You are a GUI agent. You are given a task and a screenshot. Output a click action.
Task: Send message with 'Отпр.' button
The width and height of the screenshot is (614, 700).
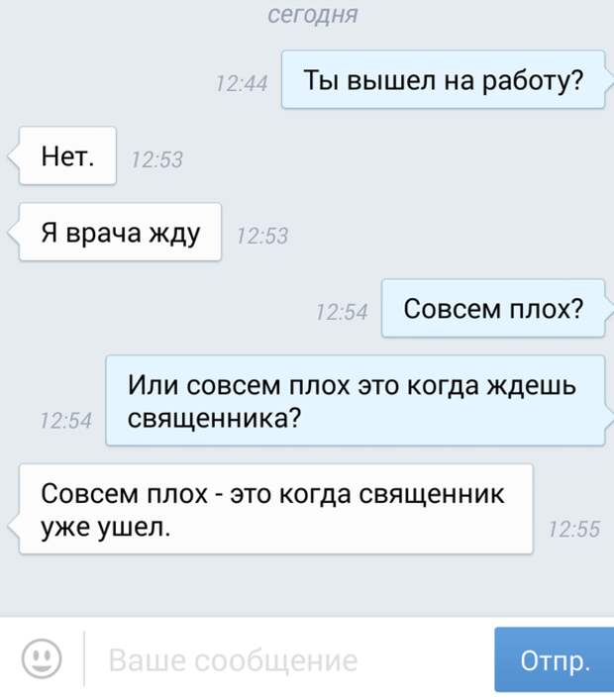pyautogui.click(x=555, y=659)
